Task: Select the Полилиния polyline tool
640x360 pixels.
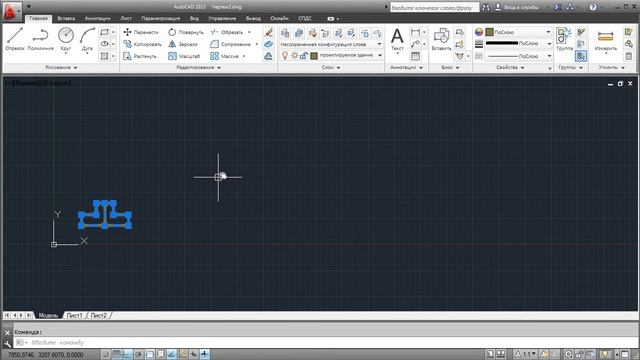Action: [x=40, y=39]
